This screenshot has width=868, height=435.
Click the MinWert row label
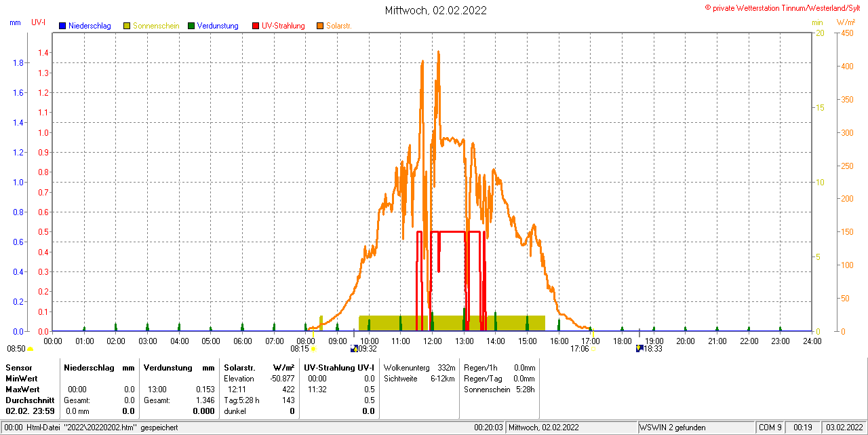coord(22,379)
